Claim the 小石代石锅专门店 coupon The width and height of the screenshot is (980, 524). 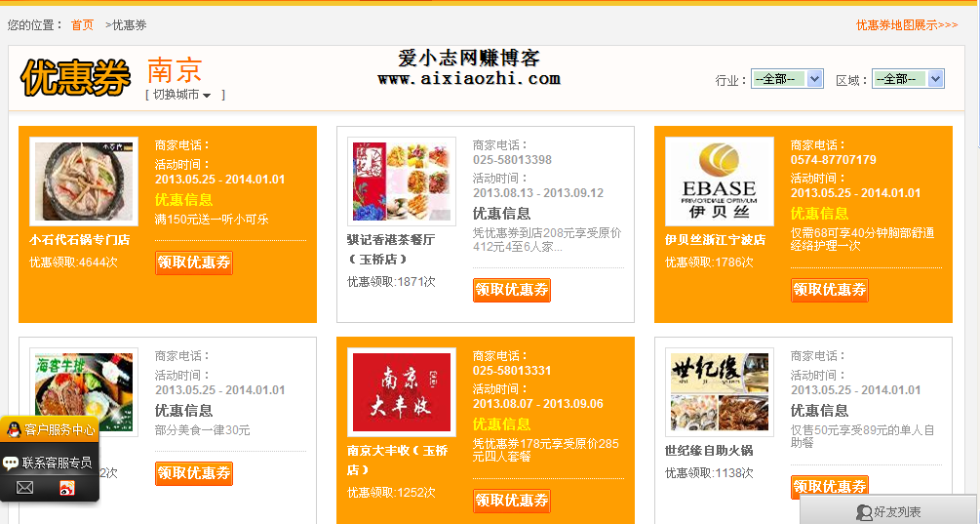click(x=194, y=262)
